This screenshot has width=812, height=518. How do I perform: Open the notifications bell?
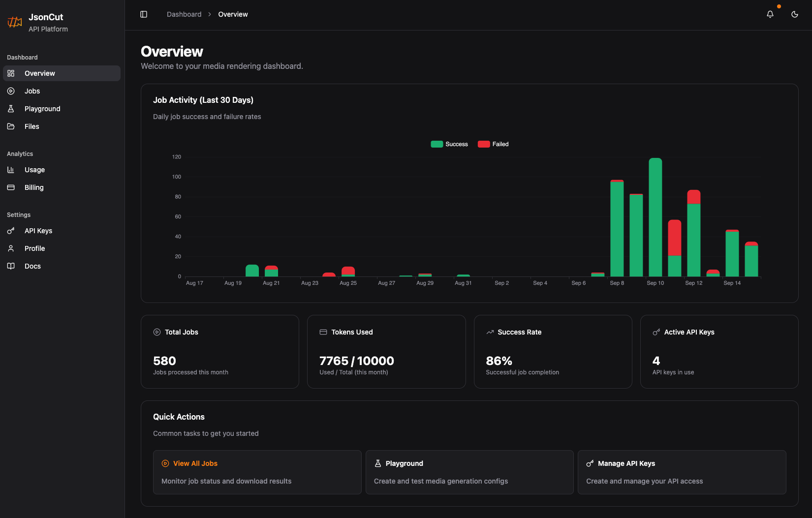(770, 14)
